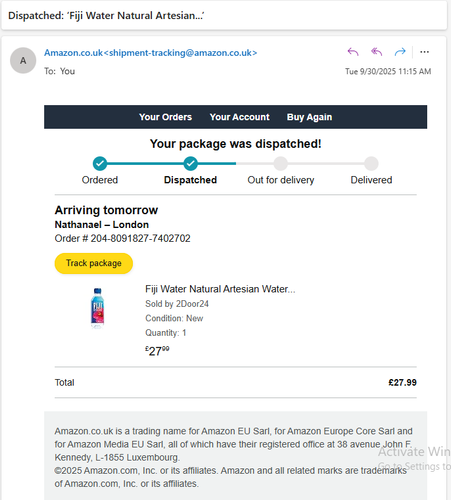Open the Fiji Water Natural Artesian Water product link
Viewport: 451px width, 500px height.
tap(220, 289)
